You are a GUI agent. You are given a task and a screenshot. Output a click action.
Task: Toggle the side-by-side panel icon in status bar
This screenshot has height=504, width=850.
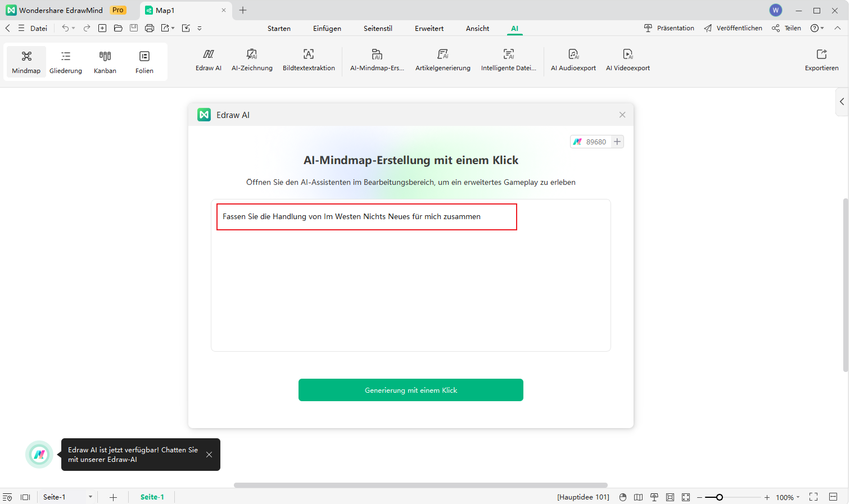[x=25, y=497]
